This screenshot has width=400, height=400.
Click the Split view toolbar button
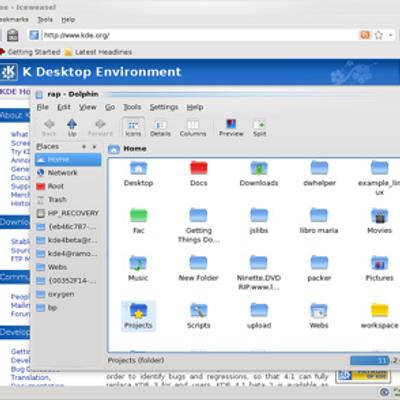click(x=259, y=128)
